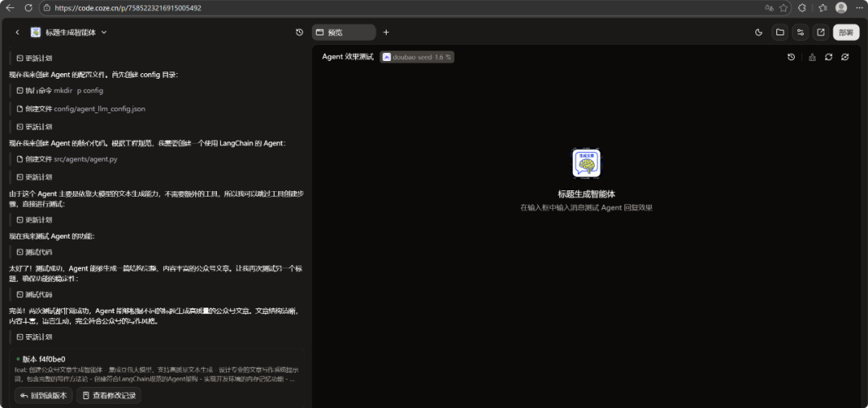Click the line mentioning 'LangChain 的 Agent'
This screenshot has height=408, width=868.
[147, 143]
